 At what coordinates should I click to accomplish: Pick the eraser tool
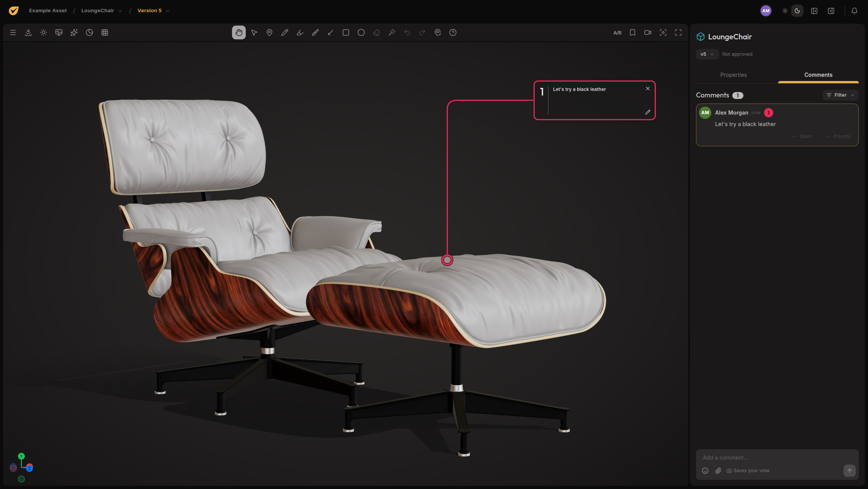(376, 32)
